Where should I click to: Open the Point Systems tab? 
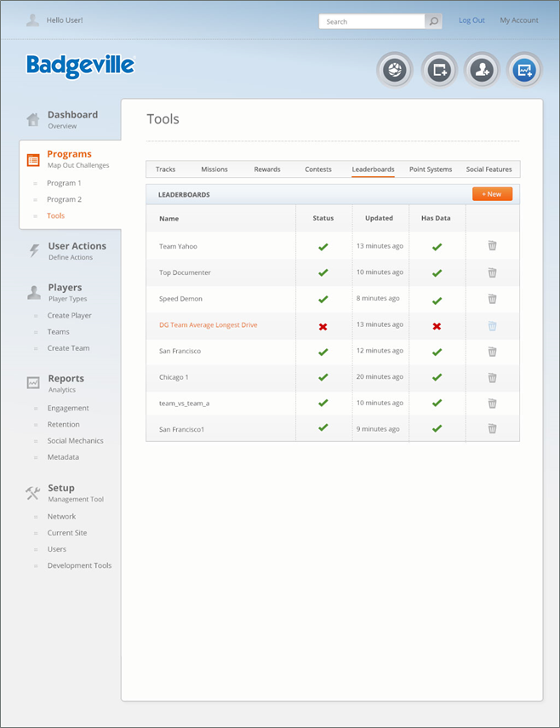coord(431,169)
